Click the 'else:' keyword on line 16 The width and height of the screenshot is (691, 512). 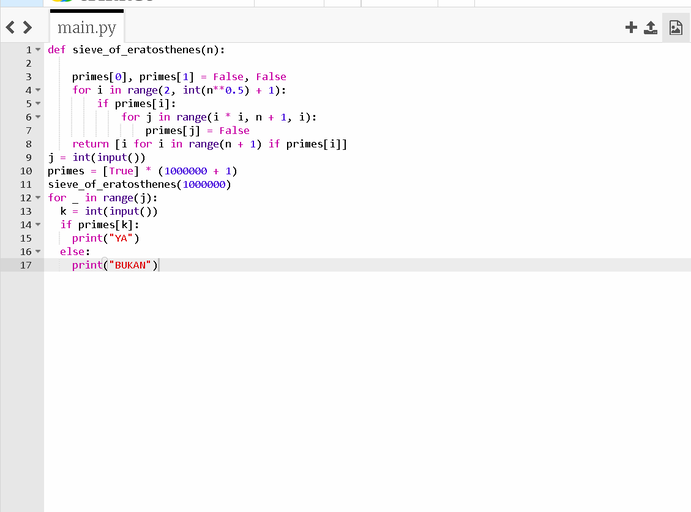(x=75, y=252)
